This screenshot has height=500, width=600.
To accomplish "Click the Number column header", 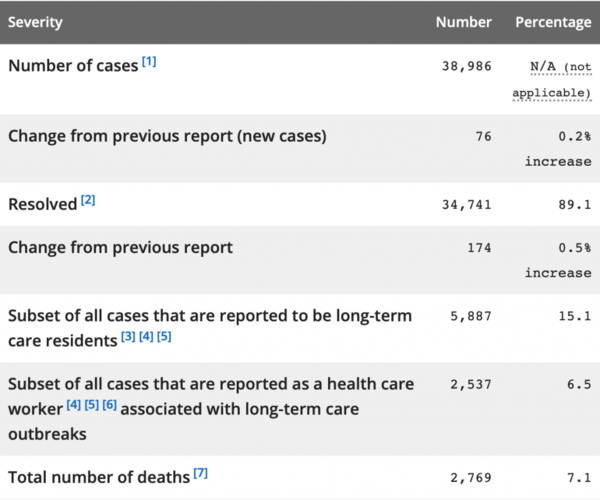I will (463, 21).
